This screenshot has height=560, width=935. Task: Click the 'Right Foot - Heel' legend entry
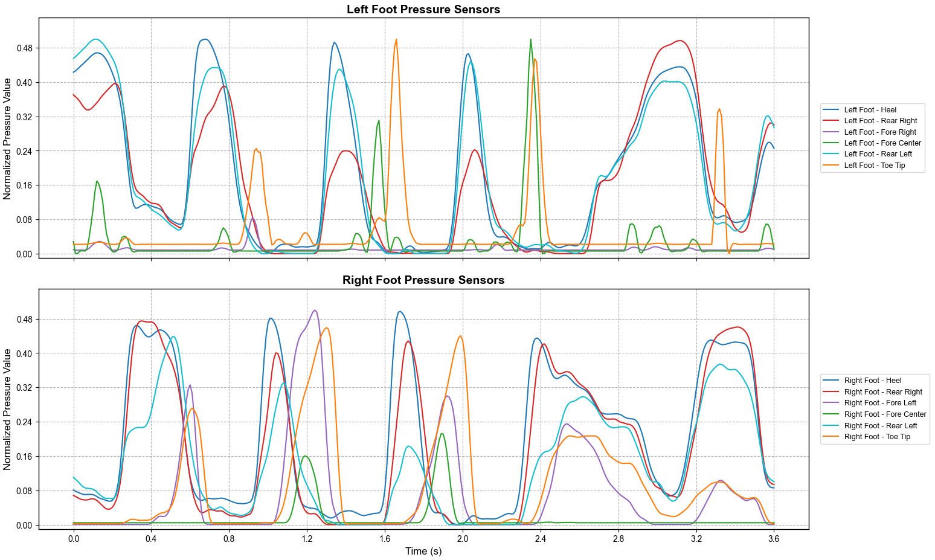pyautogui.click(x=872, y=381)
